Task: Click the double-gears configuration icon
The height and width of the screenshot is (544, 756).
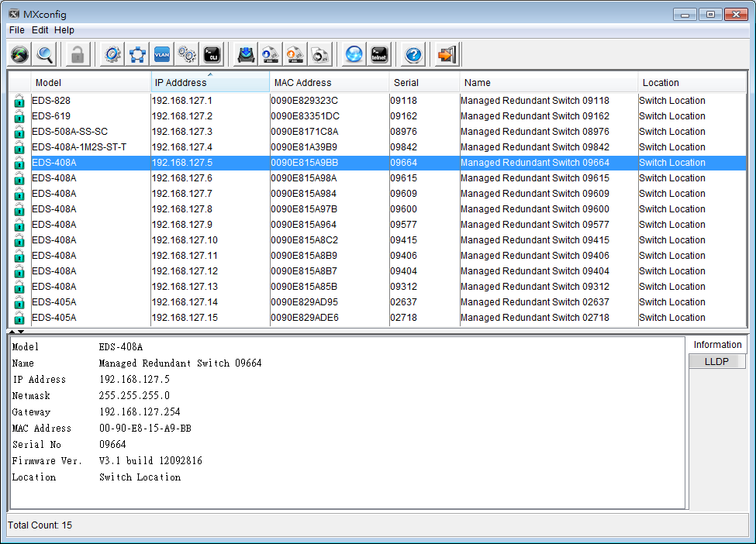Action: (187, 54)
